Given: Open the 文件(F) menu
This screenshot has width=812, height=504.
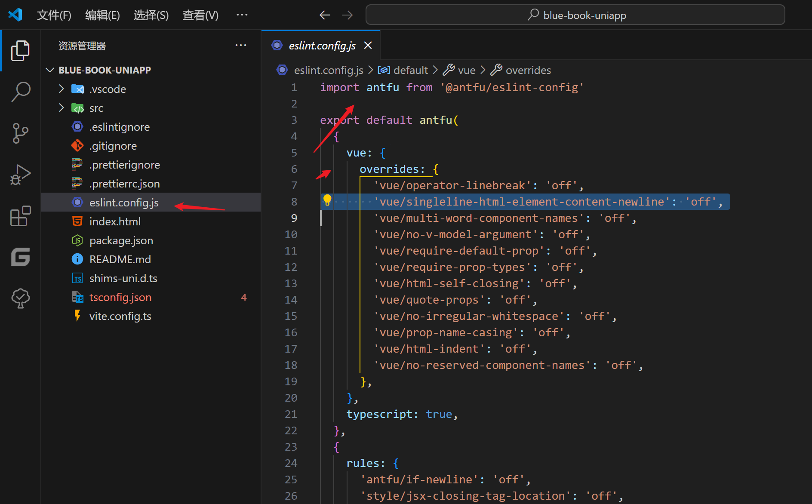Looking at the screenshot, I should tap(54, 15).
